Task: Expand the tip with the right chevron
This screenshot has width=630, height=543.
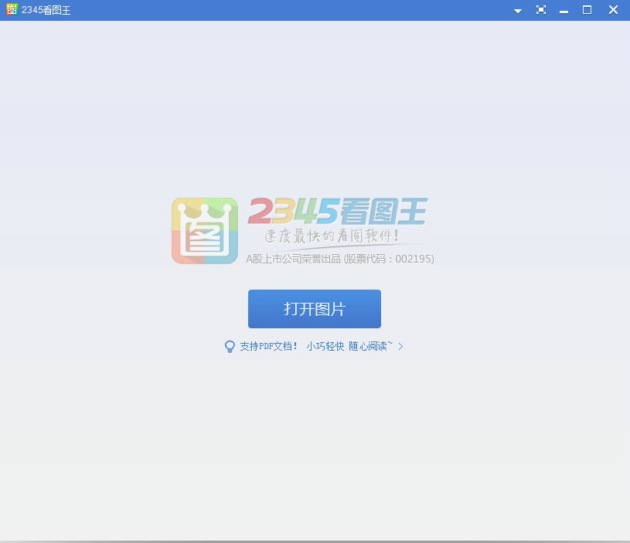Action: click(401, 346)
